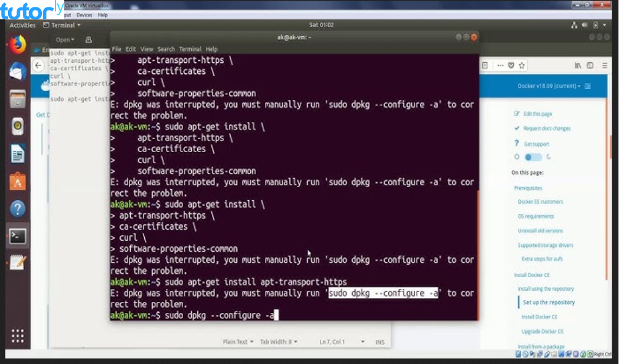Open the system status menu arrow
619x364 pixels.
tap(604, 25)
